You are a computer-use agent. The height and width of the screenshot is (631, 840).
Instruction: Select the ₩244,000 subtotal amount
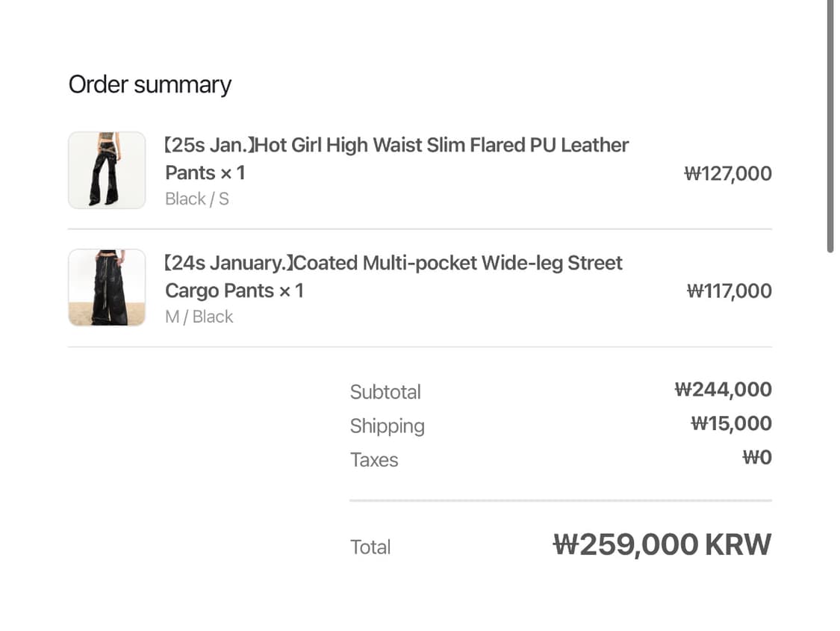[x=723, y=390]
